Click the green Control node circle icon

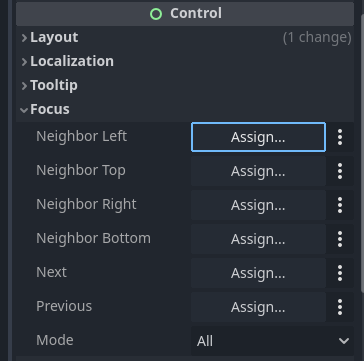(156, 14)
